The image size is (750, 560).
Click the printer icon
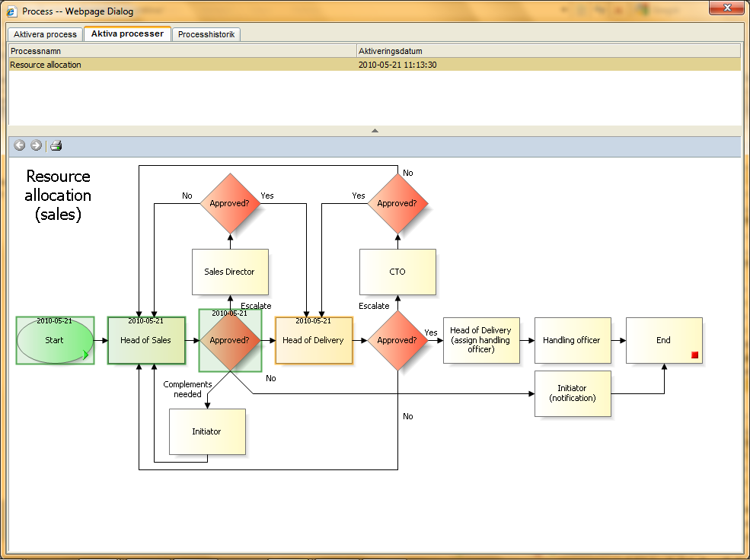tap(56, 145)
